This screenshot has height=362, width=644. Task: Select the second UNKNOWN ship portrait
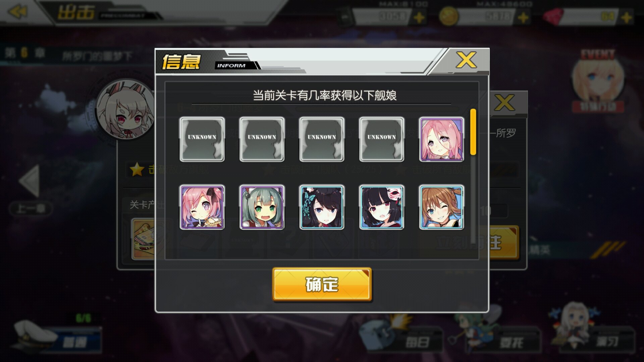click(262, 139)
